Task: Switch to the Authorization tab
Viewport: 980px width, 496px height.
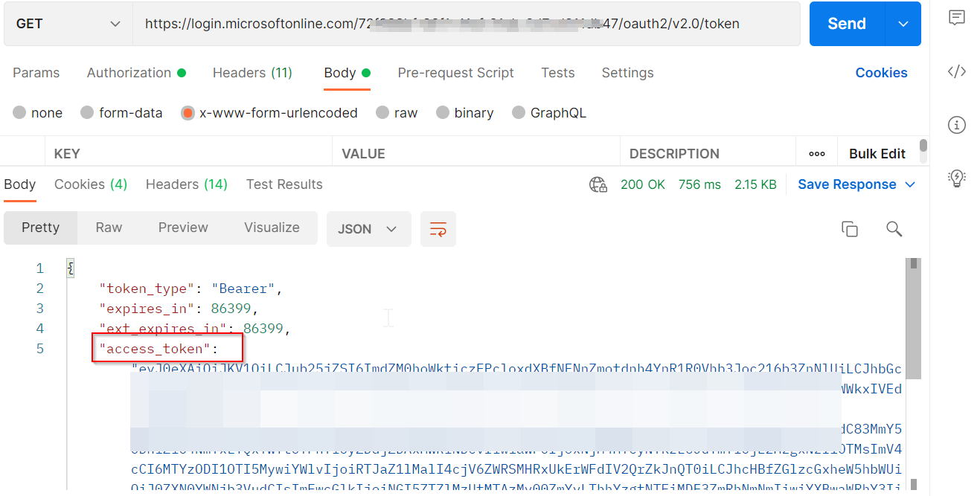Action: pos(136,73)
